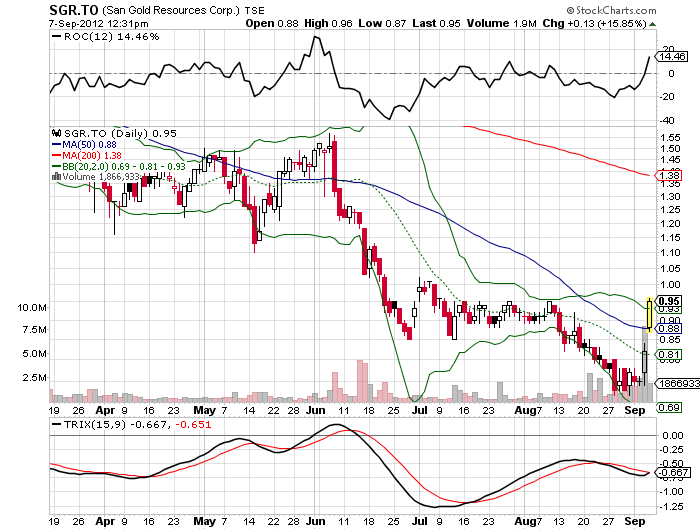Click the 'ROC(12) 14.46%' indicator legend
Viewport: 700px width, 530px height.
click(x=111, y=37)
